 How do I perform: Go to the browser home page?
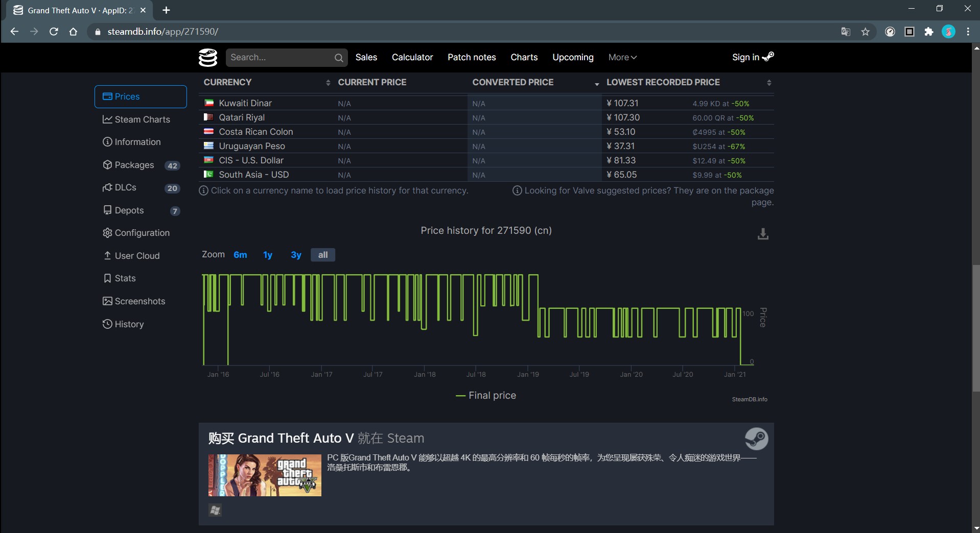(x=73, y=32)
